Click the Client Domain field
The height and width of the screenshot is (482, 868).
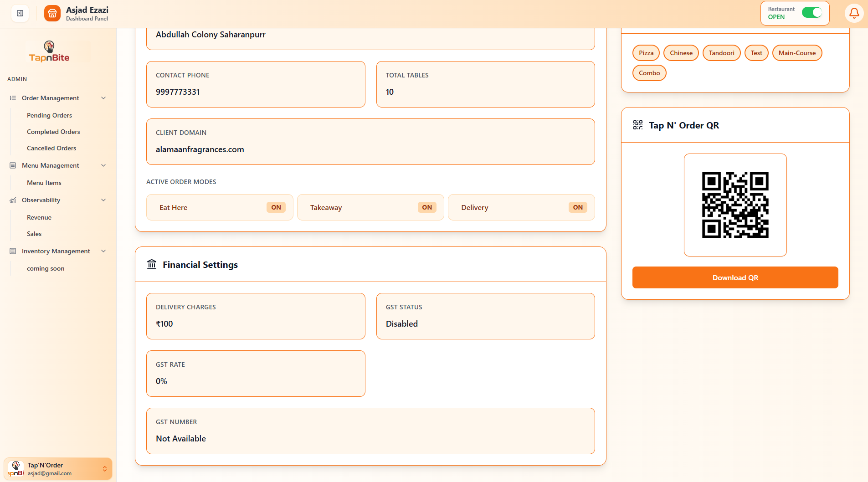point(370,142)
